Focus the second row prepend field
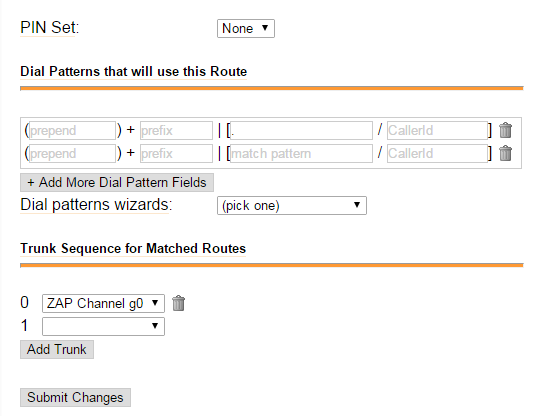557x416 pixels. tap(72, 153)
